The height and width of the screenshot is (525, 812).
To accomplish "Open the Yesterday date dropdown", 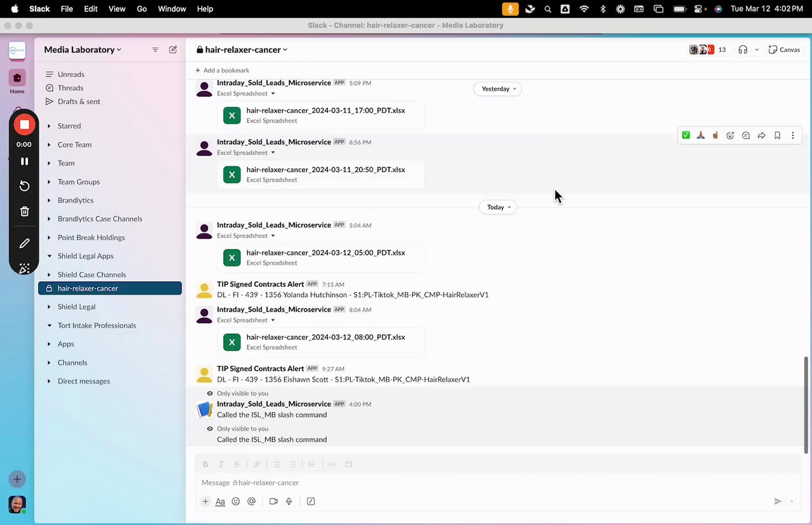I will pos(498,89).
